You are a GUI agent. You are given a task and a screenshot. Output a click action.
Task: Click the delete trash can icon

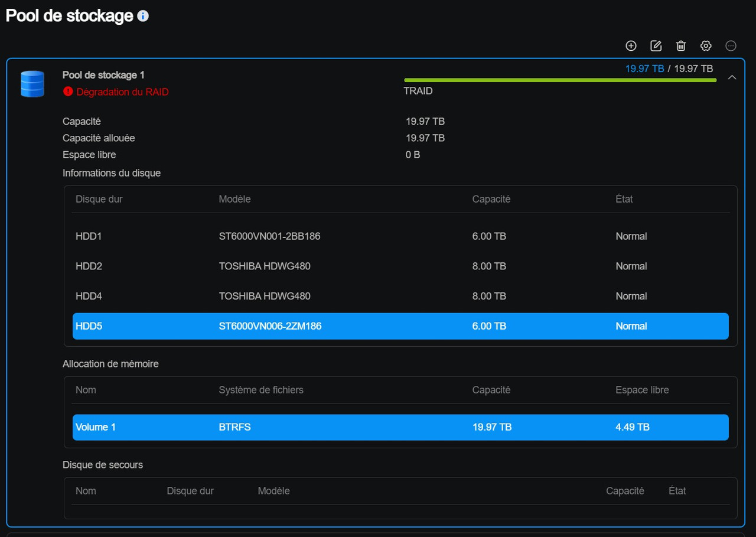click(x=681, y=45)
